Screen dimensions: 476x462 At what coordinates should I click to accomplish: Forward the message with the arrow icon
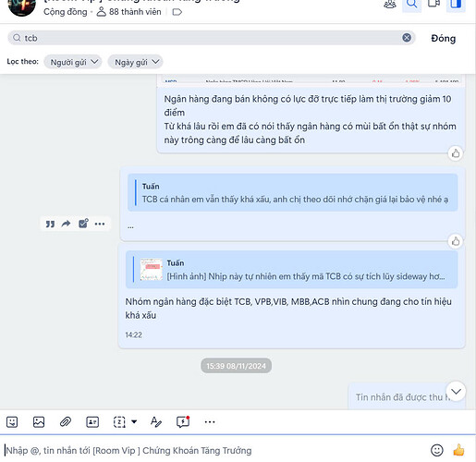click(x=66, y=224)
